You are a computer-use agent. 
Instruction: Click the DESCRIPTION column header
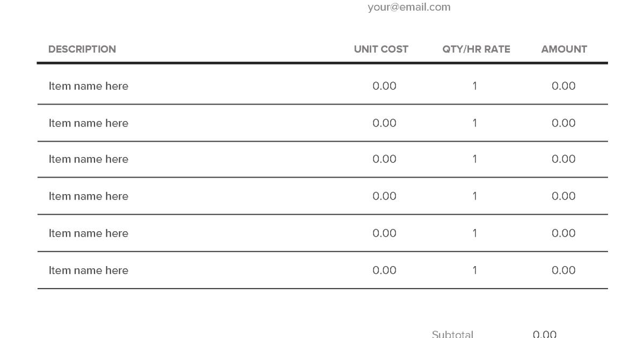pos(82,49)
